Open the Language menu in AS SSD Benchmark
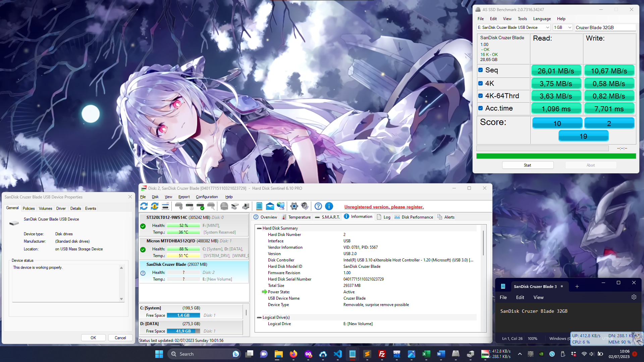The height and width of the screenshot is (362, 644). [542, 19]
